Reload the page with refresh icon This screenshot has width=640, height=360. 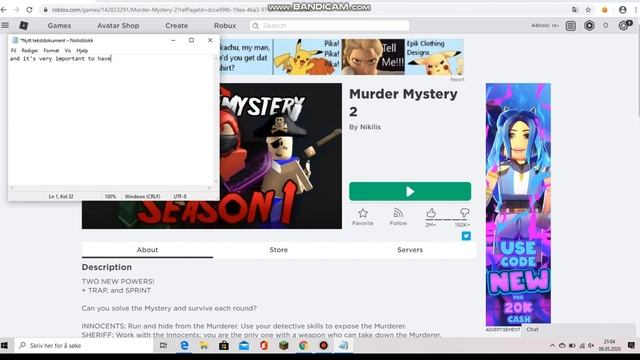29,9
